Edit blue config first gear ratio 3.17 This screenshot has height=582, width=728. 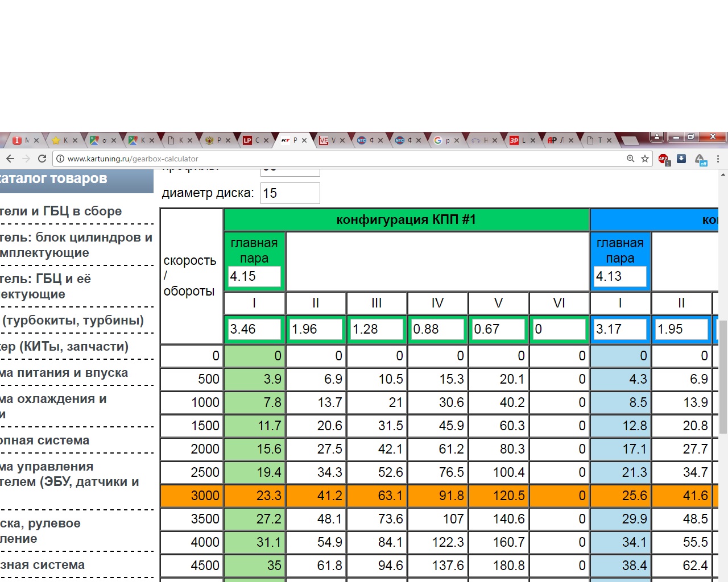tap(620, 329)
